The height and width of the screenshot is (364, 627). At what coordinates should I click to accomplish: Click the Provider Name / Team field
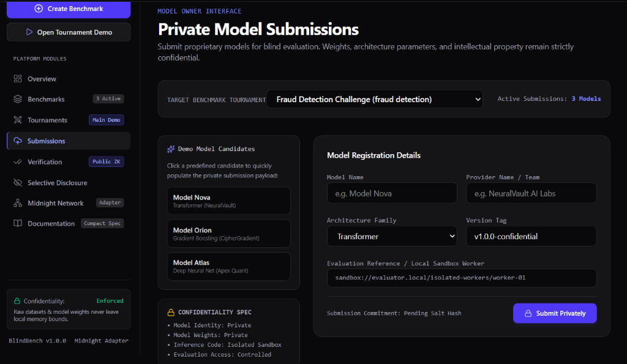tap(531, 193)
